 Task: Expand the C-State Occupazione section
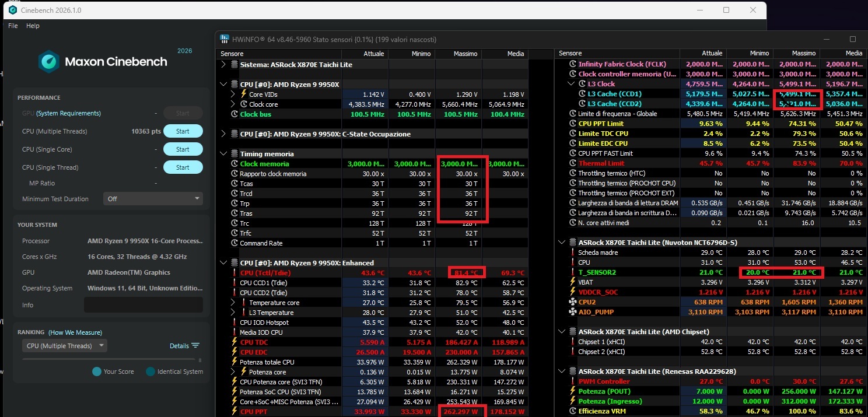click(223, 134)
